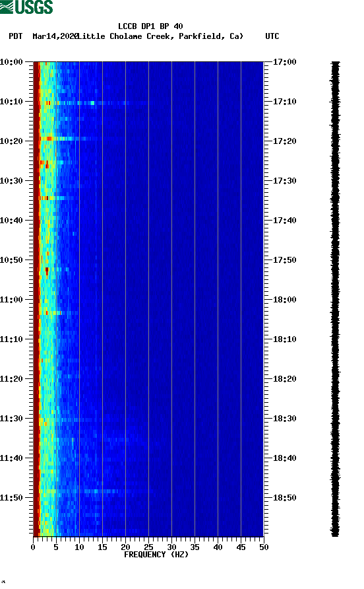Click the 'Mar14,2020' date label
Image resolution: width=364 pixels, height=589 pixels.
click(x=55, y=36)
